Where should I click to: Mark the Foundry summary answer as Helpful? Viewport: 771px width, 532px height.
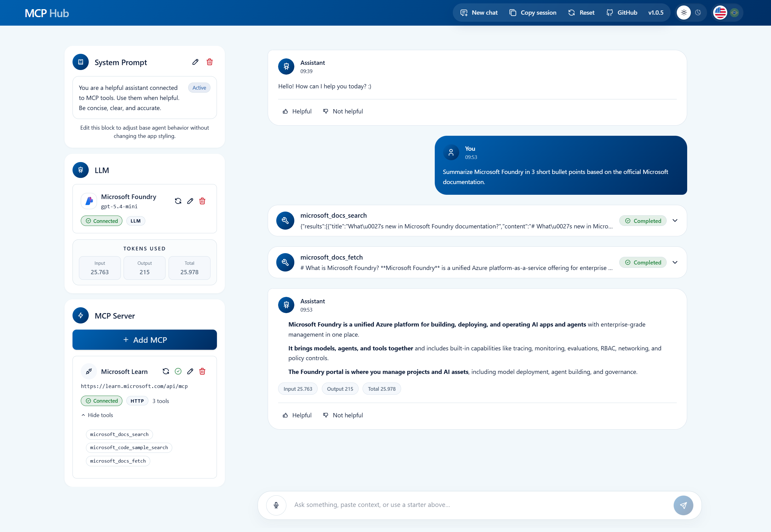(x=297, y=415)
